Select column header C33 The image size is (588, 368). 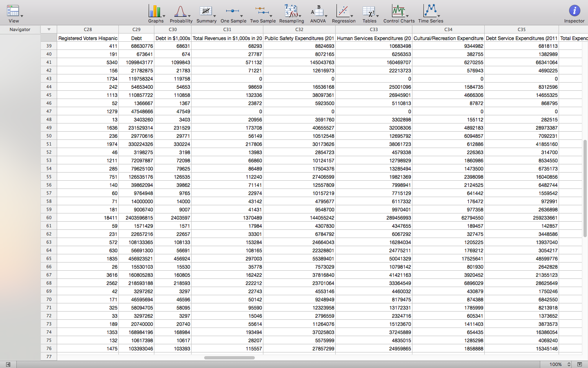374,29
